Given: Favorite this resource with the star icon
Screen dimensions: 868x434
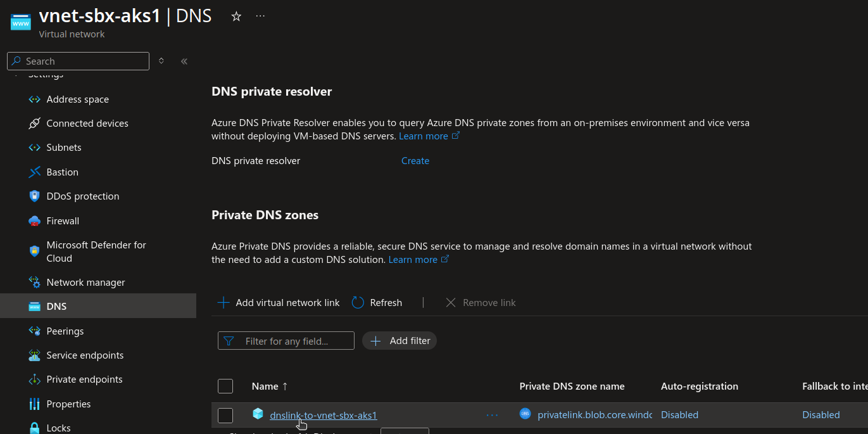Looking at the screenshot, I should 236,16.
